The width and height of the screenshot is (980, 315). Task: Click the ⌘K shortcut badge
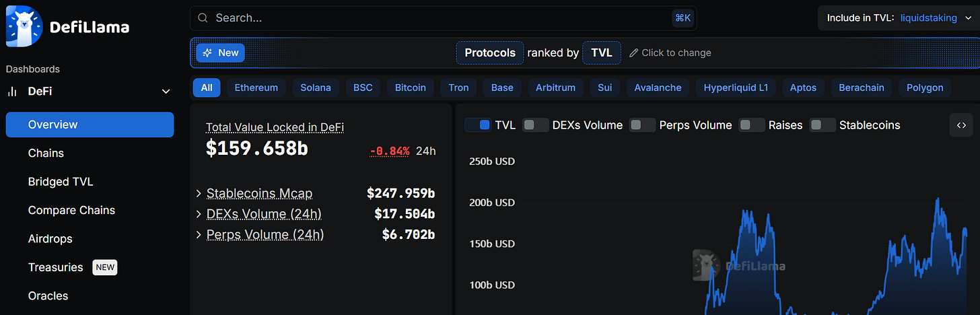pos(682,18)
